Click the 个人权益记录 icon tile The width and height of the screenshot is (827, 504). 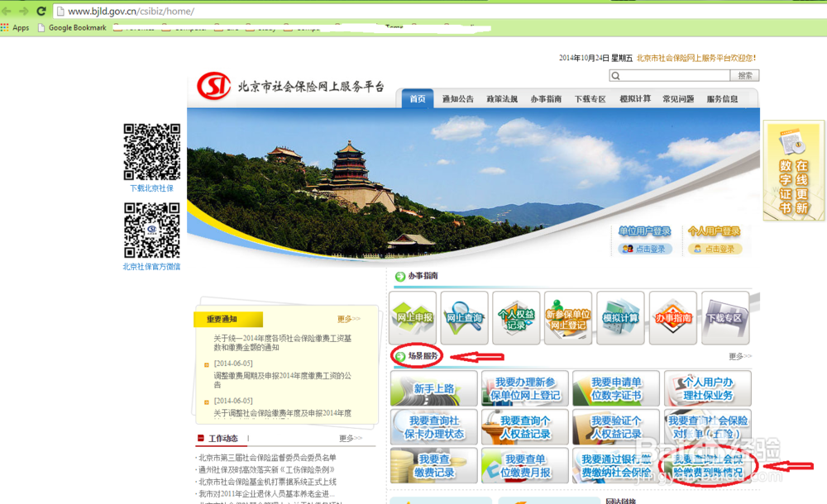pyautogui.click(x=516, y=318)
